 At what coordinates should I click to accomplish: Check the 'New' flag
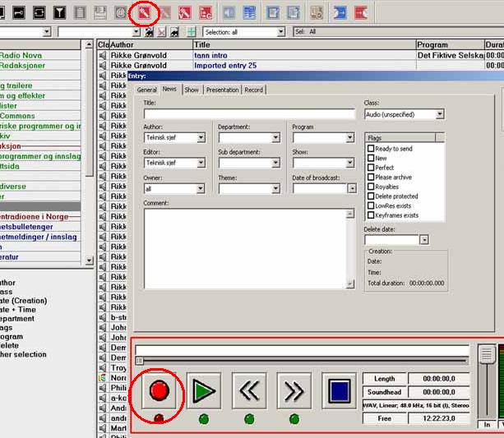pos(371,158)
